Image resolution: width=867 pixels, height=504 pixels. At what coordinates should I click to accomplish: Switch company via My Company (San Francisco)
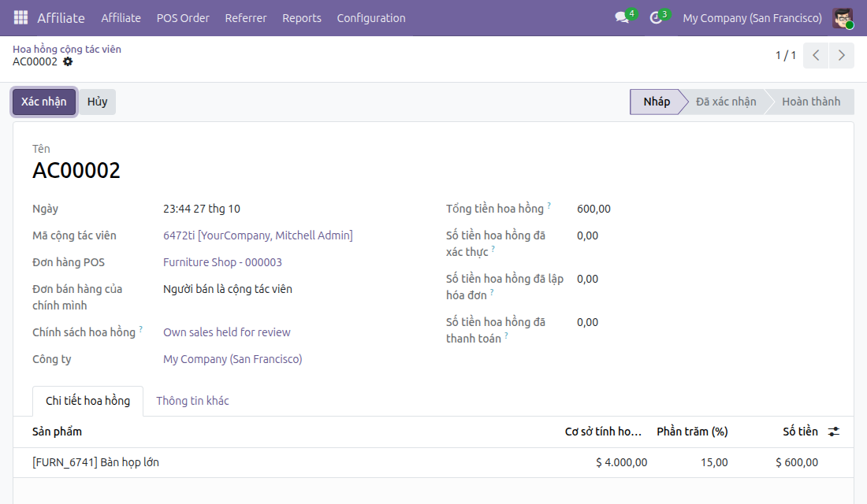[x=752, y=17]
